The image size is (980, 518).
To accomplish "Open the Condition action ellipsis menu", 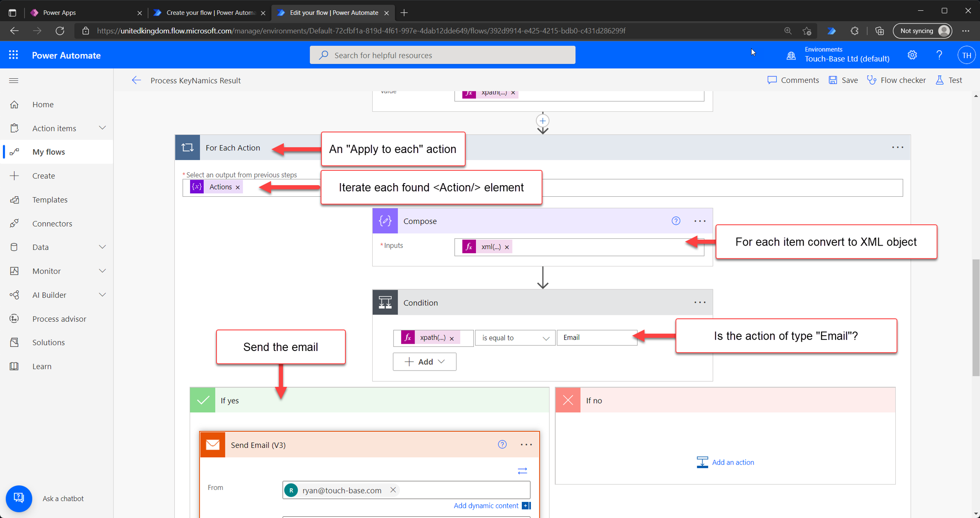I will [700, 303].
